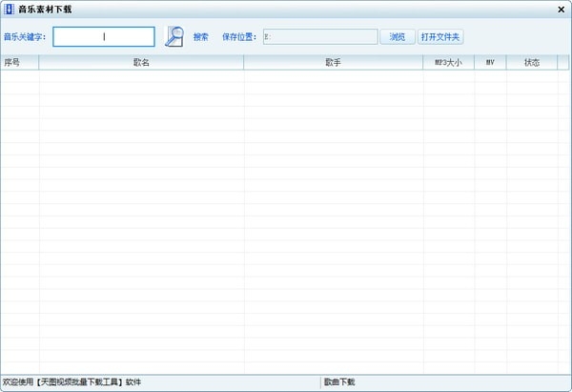
Task: Click the 保存位置 label
Action: click(x=239, y=37)
